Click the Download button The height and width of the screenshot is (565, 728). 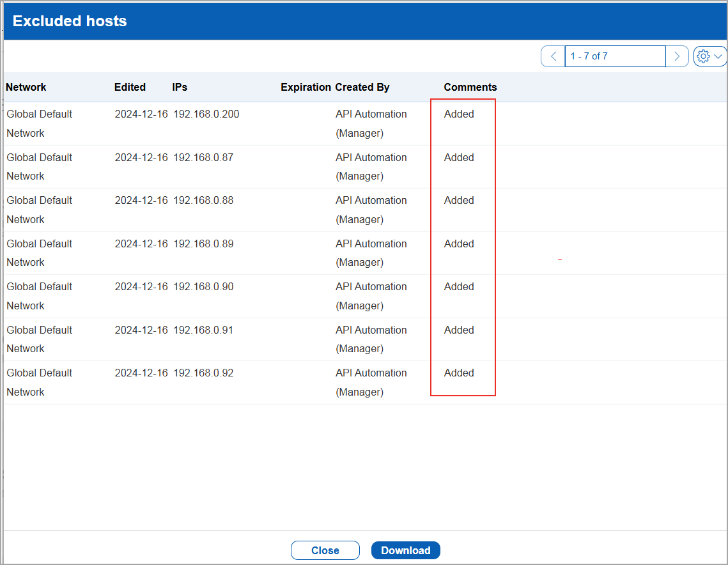[x=405, y=550]
